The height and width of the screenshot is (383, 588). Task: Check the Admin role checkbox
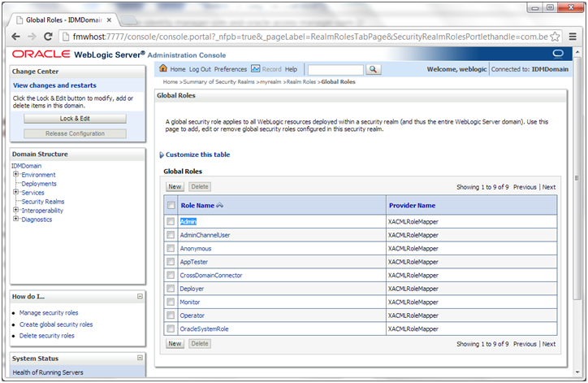pyautogui.click(x=171, y=221)
